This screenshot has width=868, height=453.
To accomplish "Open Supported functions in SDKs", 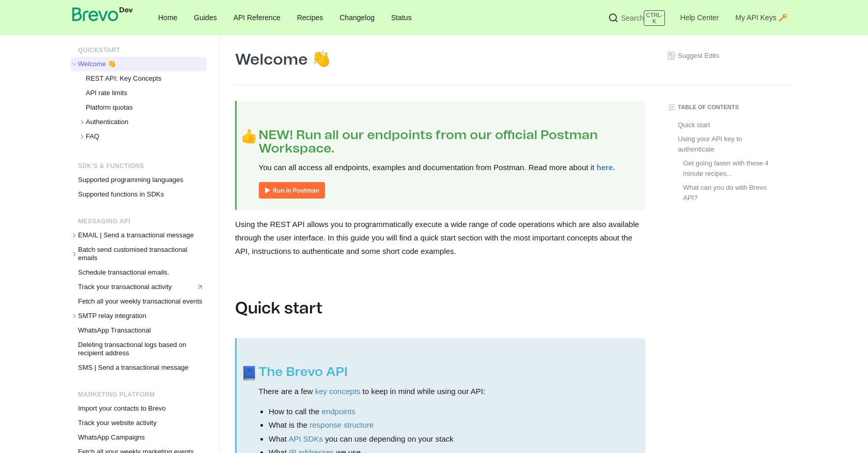I will click(x=121, y=194).
